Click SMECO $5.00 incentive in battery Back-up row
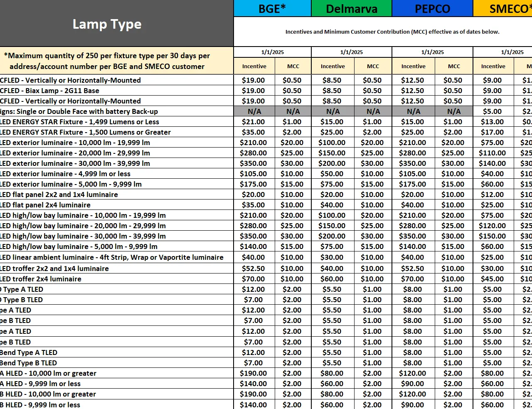532x409 pixels. (493, 111)
